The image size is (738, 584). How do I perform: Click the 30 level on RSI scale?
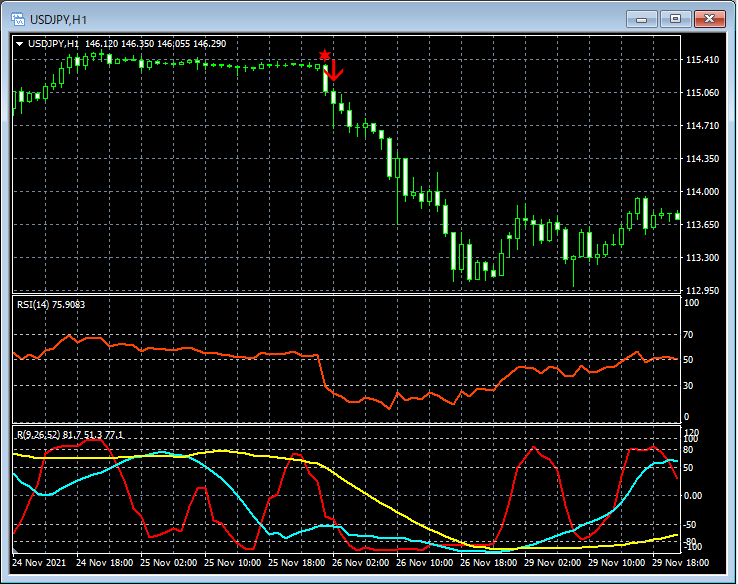coord(689,385)
